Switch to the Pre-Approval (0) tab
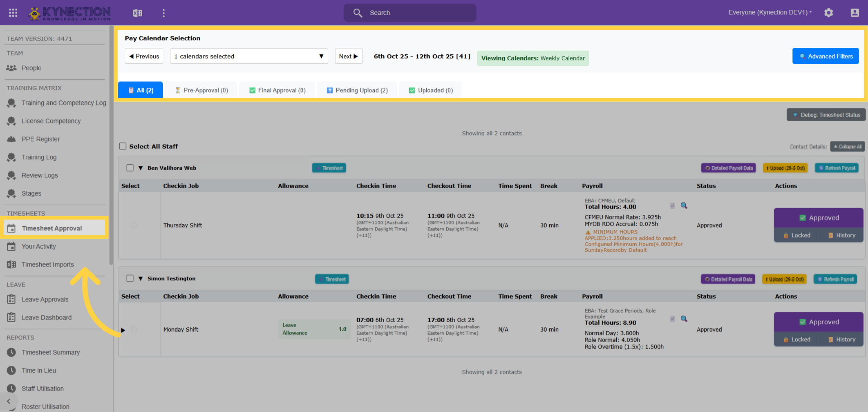This screenshot has width=868, height=412. tap(202, 90)
